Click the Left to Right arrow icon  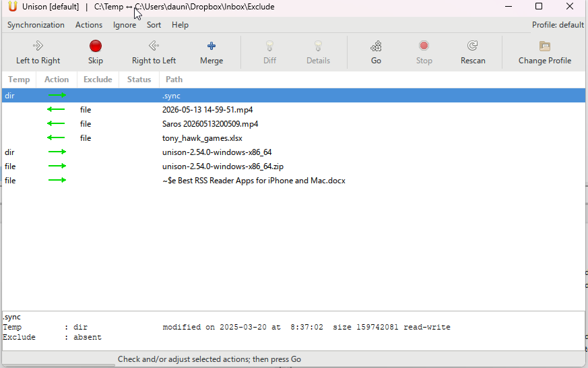[38, 46]
